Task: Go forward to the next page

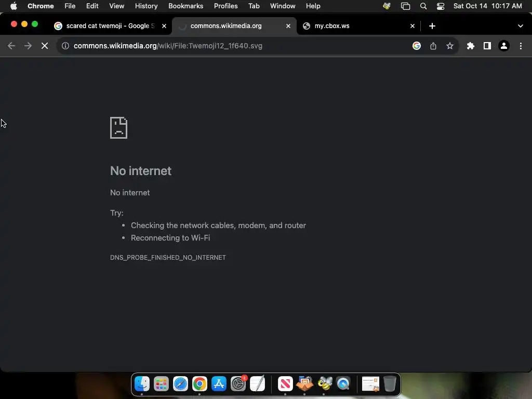Action: coord(28,46)
